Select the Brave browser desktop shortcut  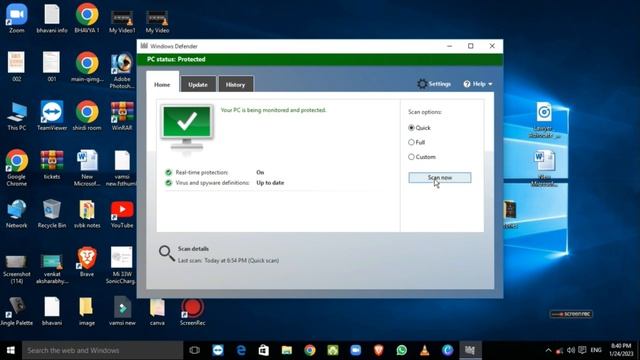point(87,262)
